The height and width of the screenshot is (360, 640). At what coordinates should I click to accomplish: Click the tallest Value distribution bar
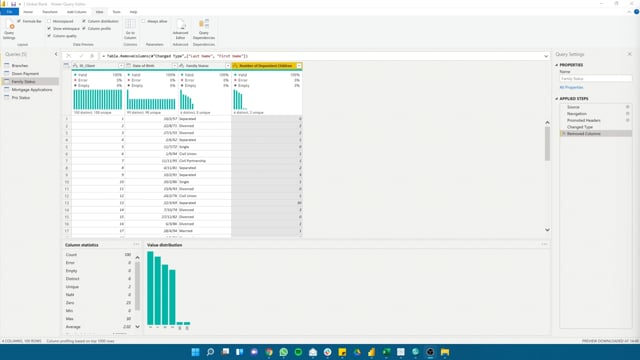tap(150, 288)
